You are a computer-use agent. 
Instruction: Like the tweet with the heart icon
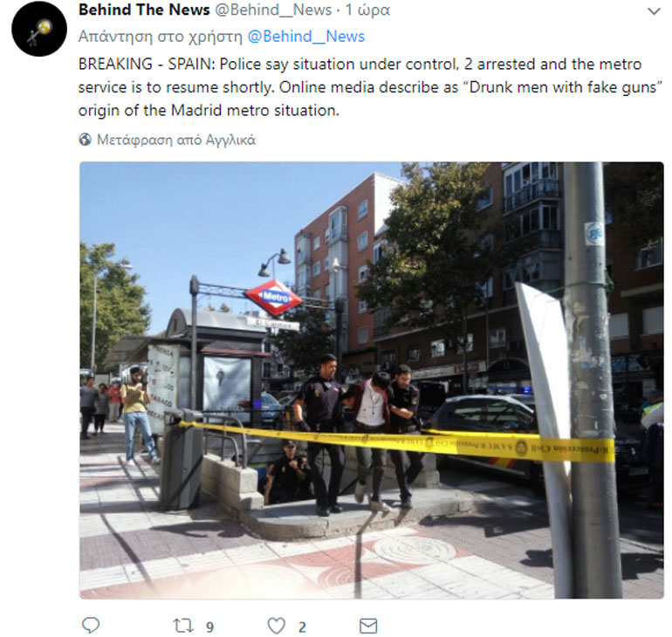click(x=277, y=626)
